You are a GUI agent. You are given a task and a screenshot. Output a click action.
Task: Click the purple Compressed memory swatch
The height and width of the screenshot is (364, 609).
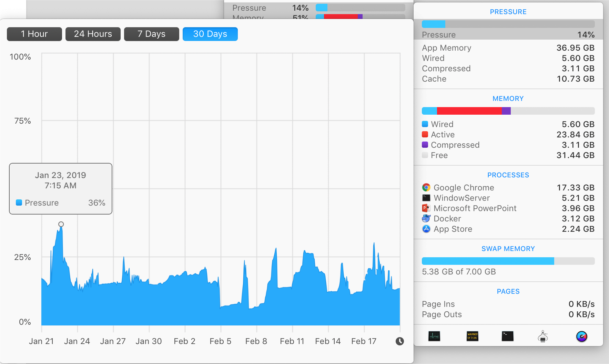(x=425, y=145)
